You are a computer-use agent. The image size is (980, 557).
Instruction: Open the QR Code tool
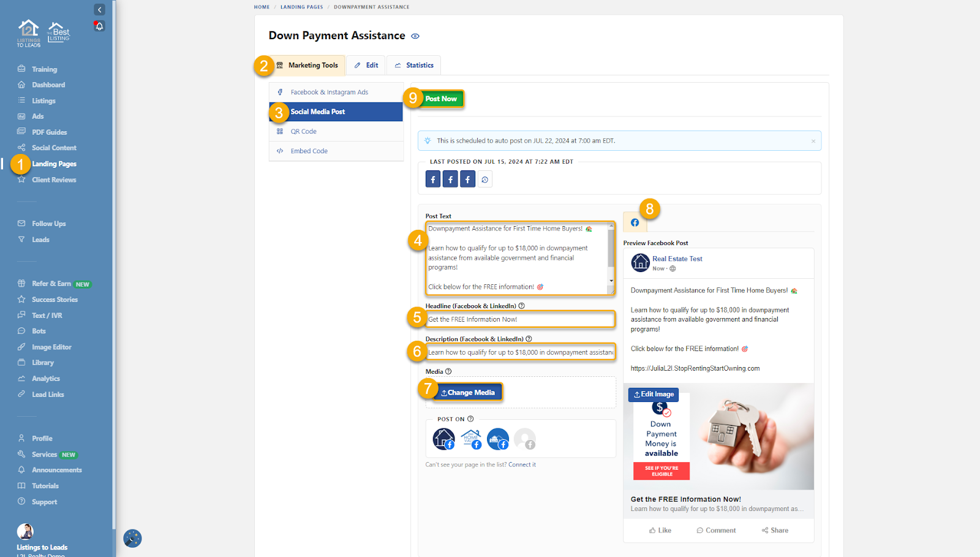pos(303,132)
